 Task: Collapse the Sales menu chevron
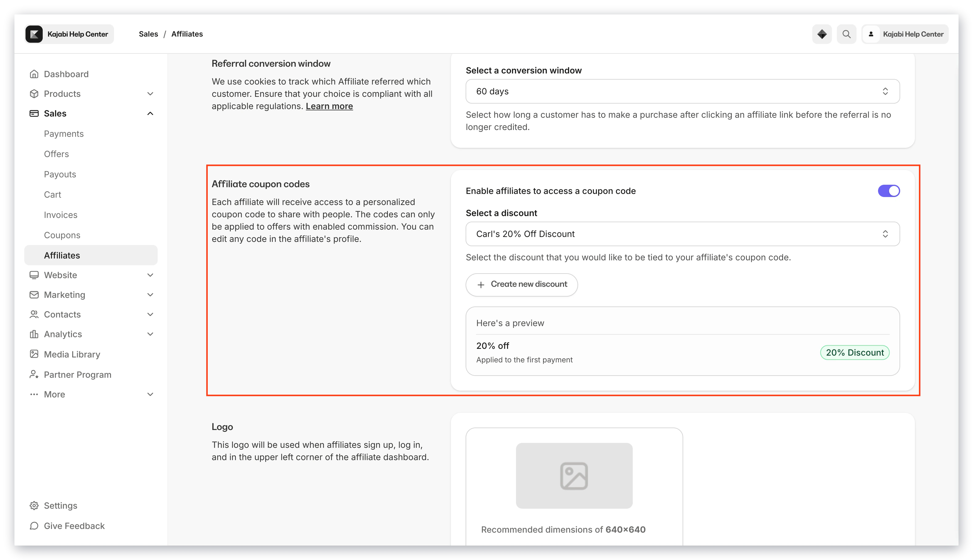(150, 113)
